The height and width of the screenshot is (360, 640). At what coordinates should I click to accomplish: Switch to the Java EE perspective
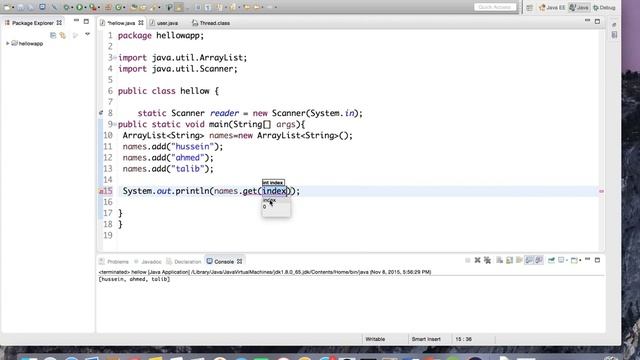[552, 7]
